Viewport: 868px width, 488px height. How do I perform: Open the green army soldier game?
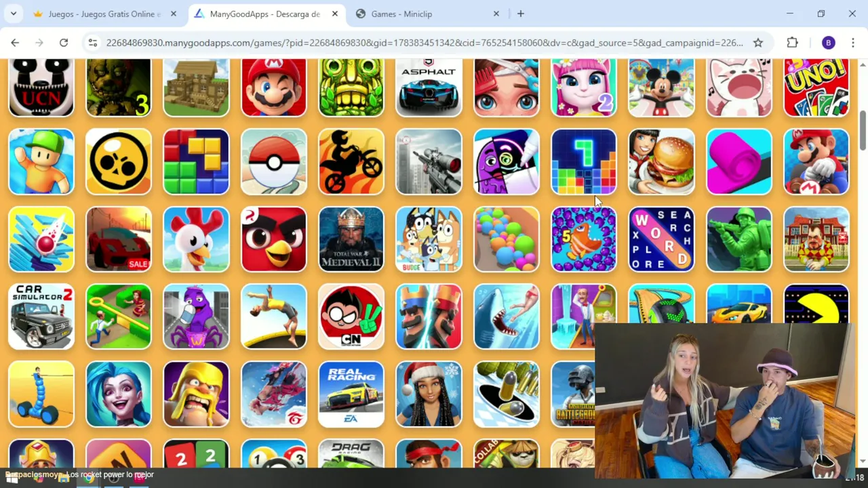click(x=739, y=239)
